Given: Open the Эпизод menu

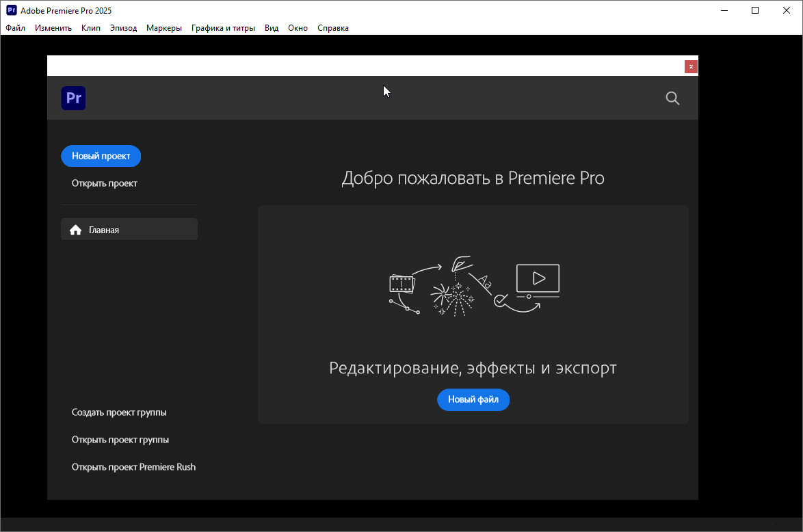Looking at the screenshot, I should coord(123,28).
